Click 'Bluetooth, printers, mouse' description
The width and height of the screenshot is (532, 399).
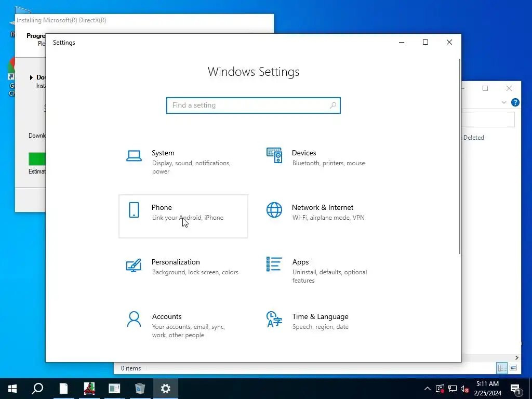[x=329, y=163]
